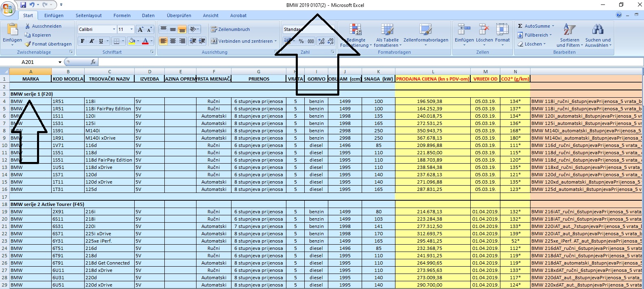Expand the border options arrow
Viewport: 644px width, 289px height.
pyautogui.click(x=123, y=41)
